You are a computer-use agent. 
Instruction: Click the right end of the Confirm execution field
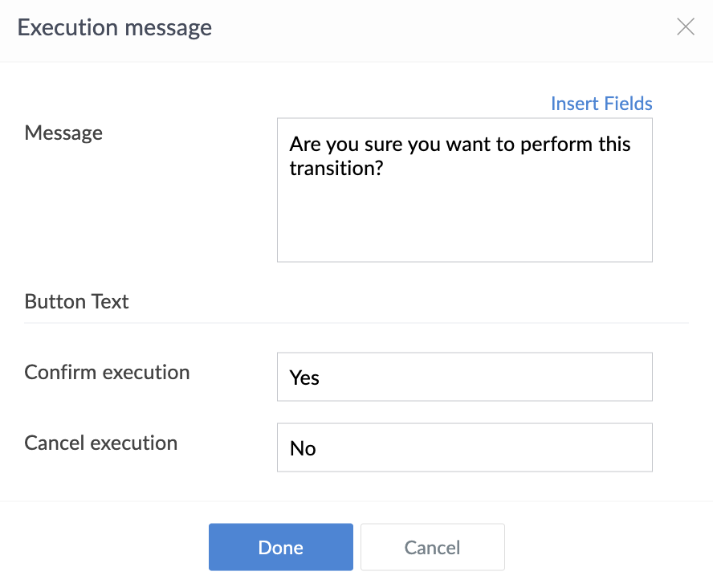[x=638, y=377]
